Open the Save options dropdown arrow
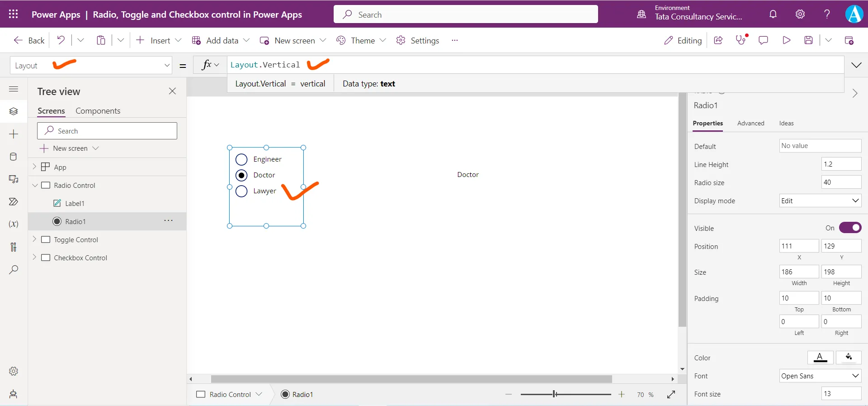 point(828,40)
